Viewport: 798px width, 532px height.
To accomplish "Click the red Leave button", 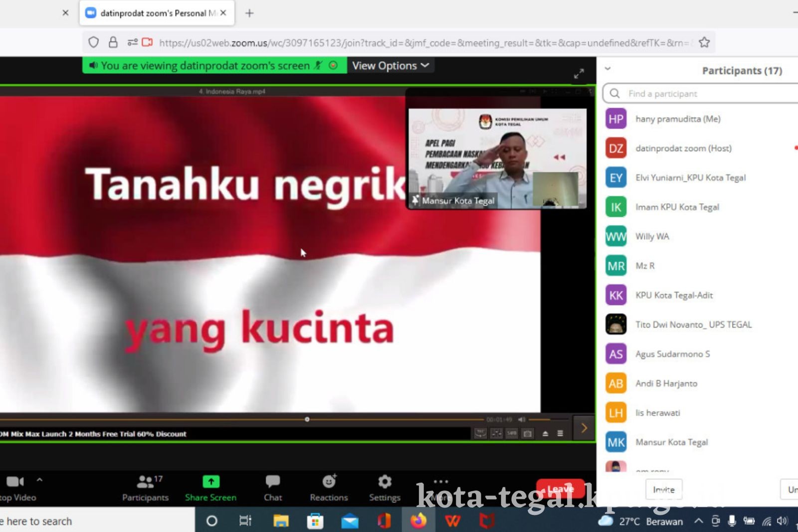I will [560, 489].
